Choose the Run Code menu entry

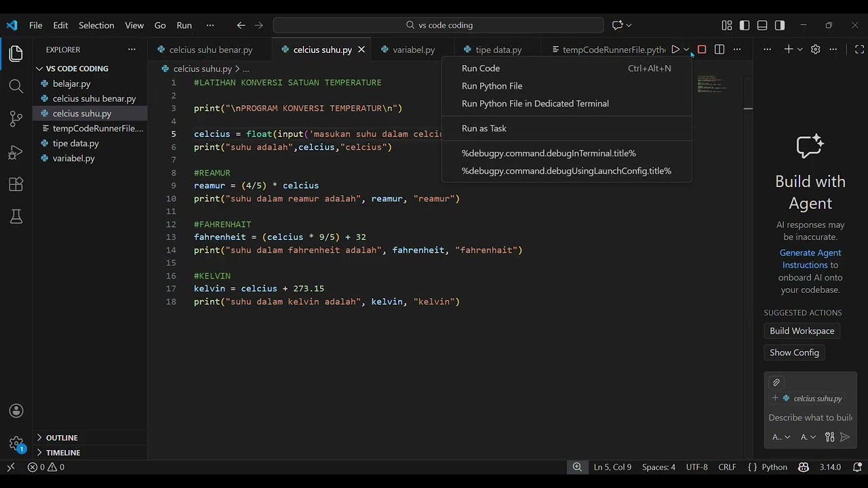tap(566, 68)
